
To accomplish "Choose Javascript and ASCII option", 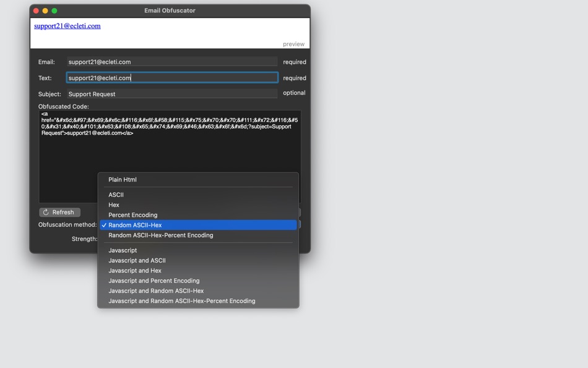I will pyautogui.click(x=198, y=260).
